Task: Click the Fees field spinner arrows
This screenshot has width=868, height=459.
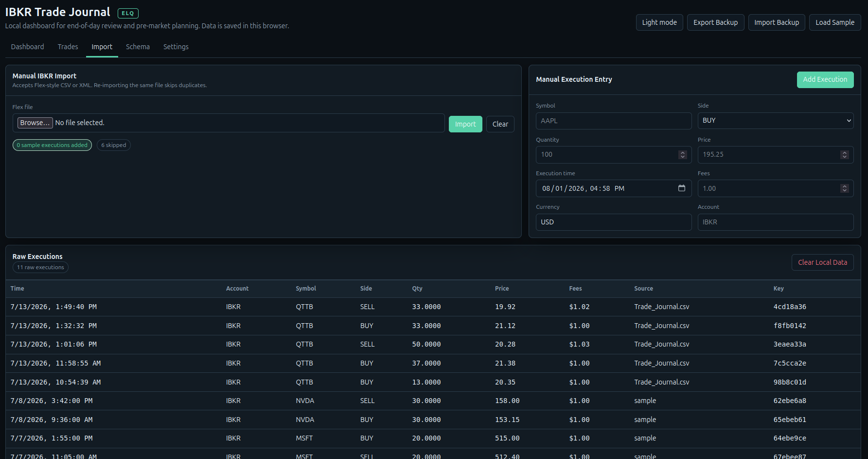Action: [844, 188]
